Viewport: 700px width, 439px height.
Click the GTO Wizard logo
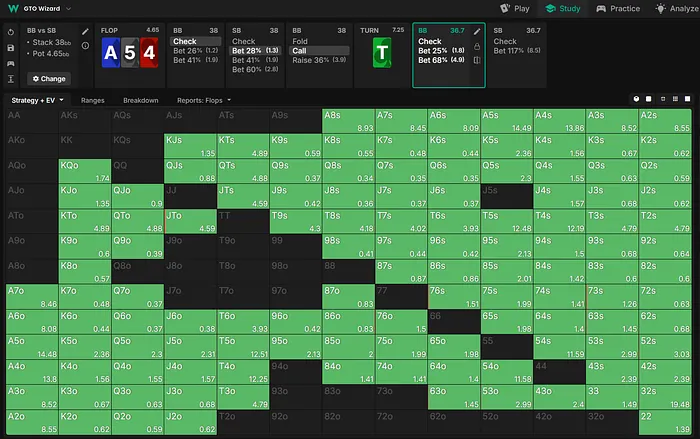click(x=12, y=8)
